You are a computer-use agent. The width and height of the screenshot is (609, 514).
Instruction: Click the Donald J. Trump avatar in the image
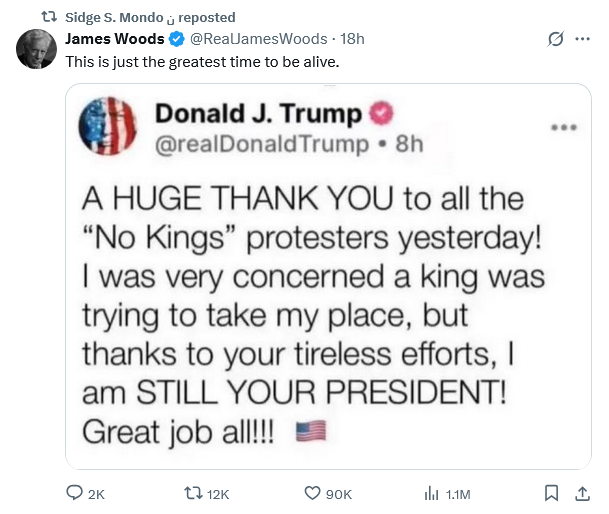(x=106, y=126)
